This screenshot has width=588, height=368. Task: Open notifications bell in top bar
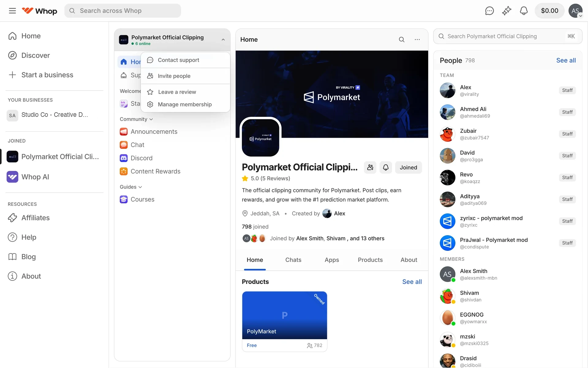tap(524, 11)
